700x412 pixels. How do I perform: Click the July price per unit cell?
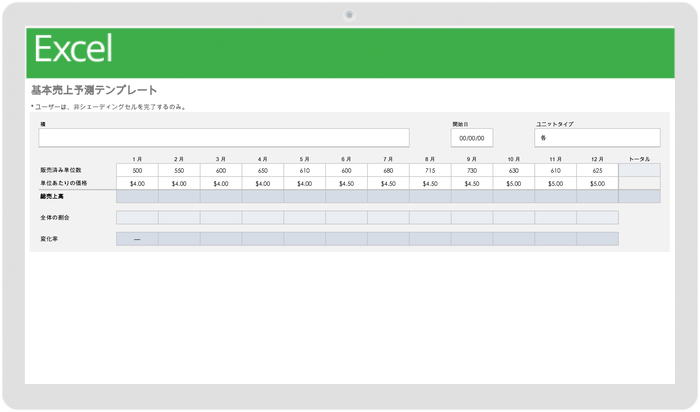(388, 183)
